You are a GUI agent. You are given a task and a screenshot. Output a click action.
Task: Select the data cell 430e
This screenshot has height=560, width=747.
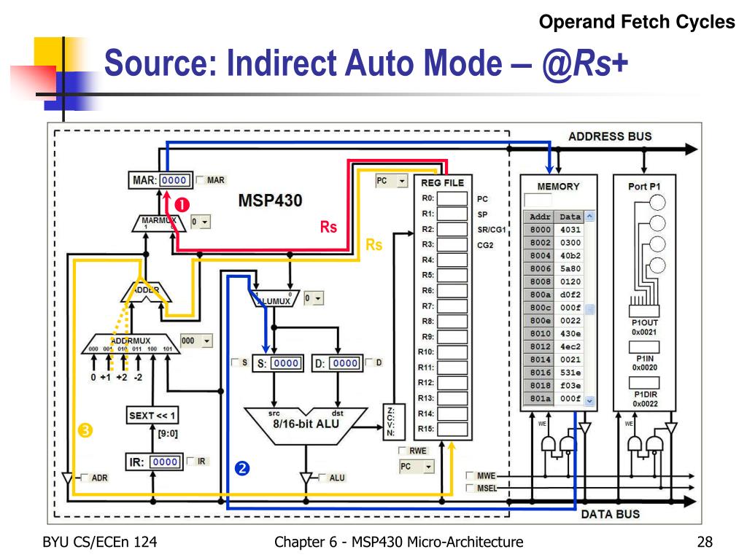[570, 334]
